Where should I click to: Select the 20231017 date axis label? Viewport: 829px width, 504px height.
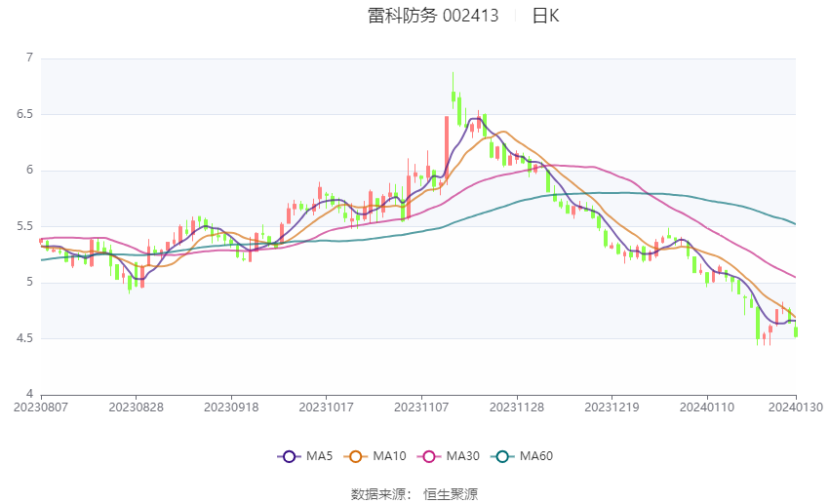(x=326, y=407)
